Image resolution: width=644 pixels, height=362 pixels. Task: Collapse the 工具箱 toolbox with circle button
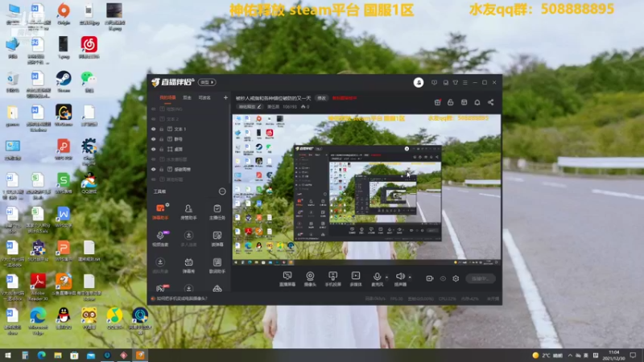click(x=222, y=191)
